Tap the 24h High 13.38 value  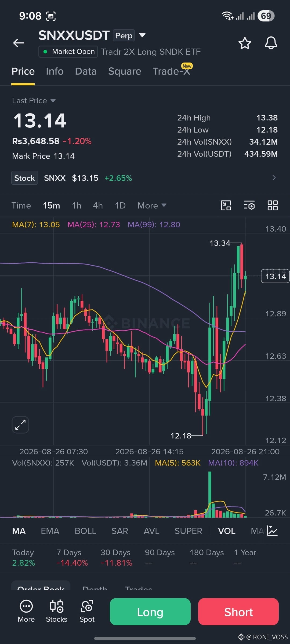pyautogui.click(x=267, y=118)
